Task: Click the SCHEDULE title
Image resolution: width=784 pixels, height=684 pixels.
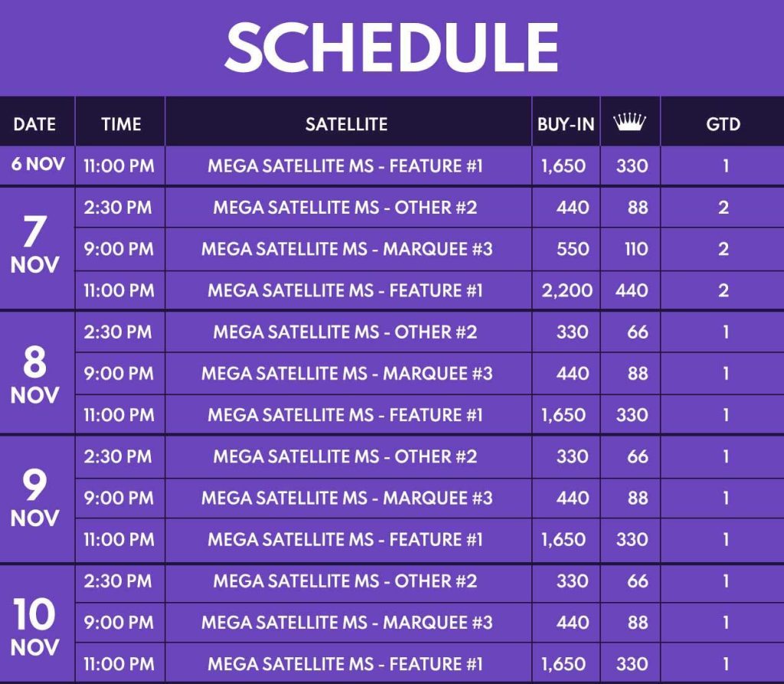Action: 391,47
